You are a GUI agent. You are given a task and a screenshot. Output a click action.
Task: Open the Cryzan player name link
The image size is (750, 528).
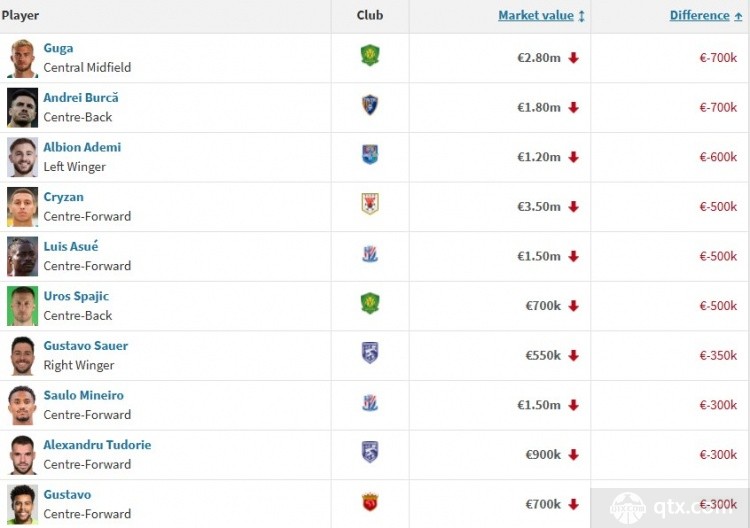tap(63, 197)
